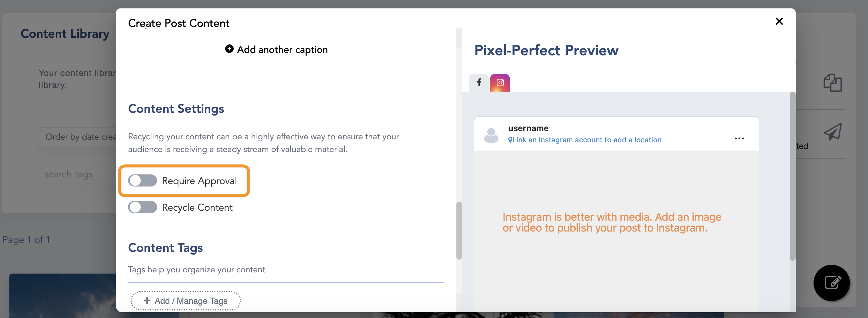Click the username avatar placeholder icon
Viewport: 868px width, 318px height.
tap(491, 135)
